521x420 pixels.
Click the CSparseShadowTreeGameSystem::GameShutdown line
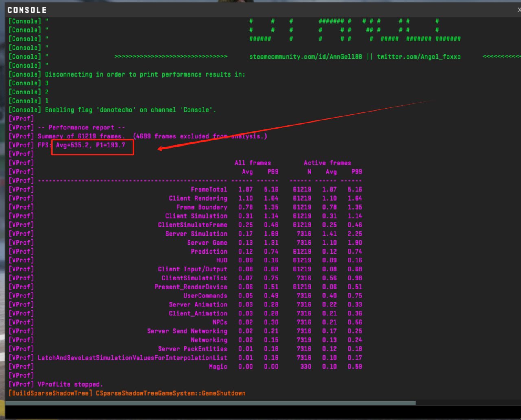[127, 393]
